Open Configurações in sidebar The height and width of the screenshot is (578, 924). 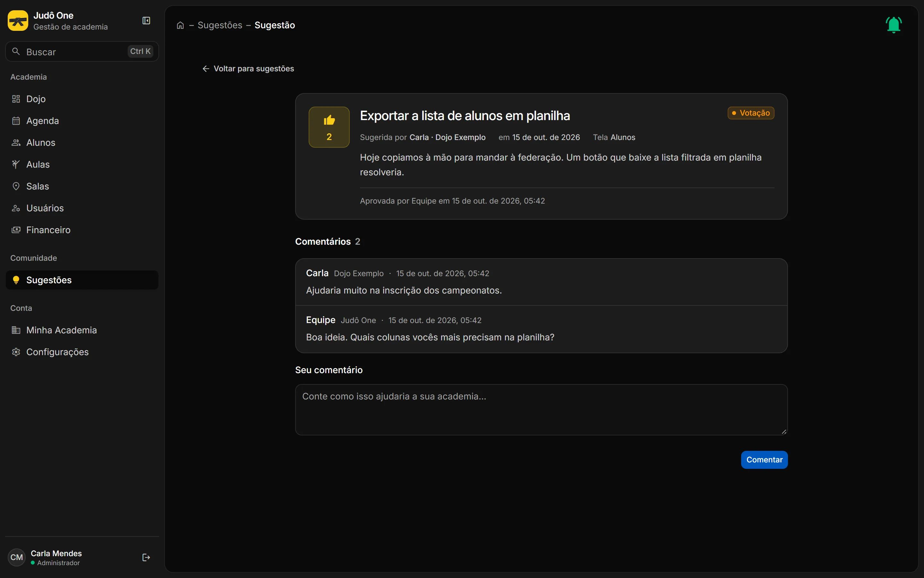click(x=82, y=352)
